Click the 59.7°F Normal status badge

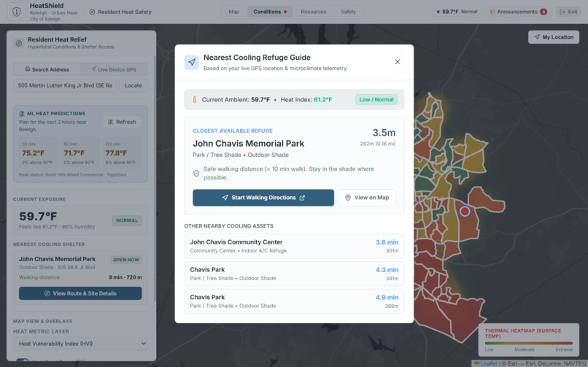[x=457, y=12]
